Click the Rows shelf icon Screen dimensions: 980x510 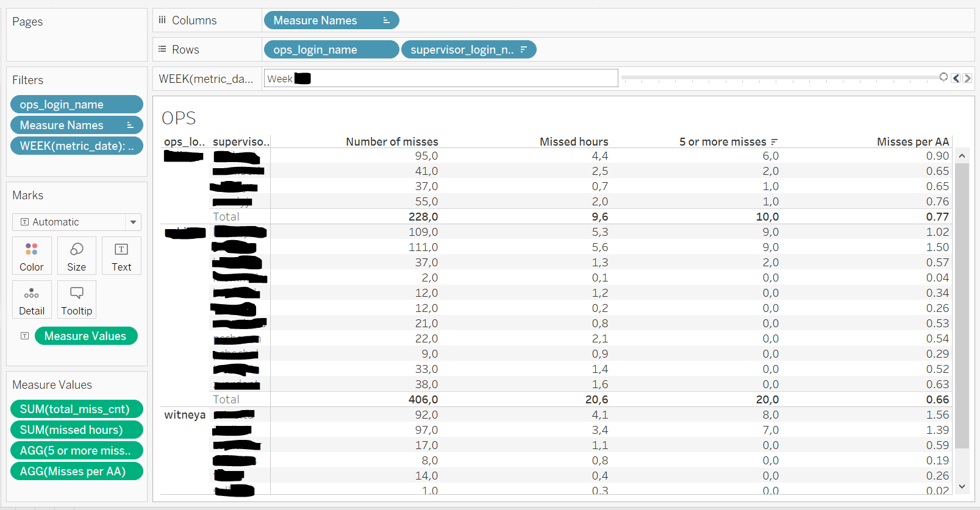162,49
